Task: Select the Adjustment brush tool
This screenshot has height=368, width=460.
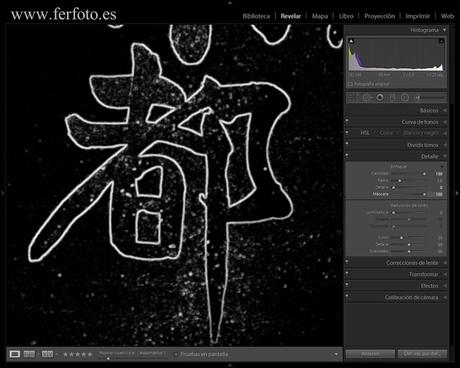Action: click(430, 98)
